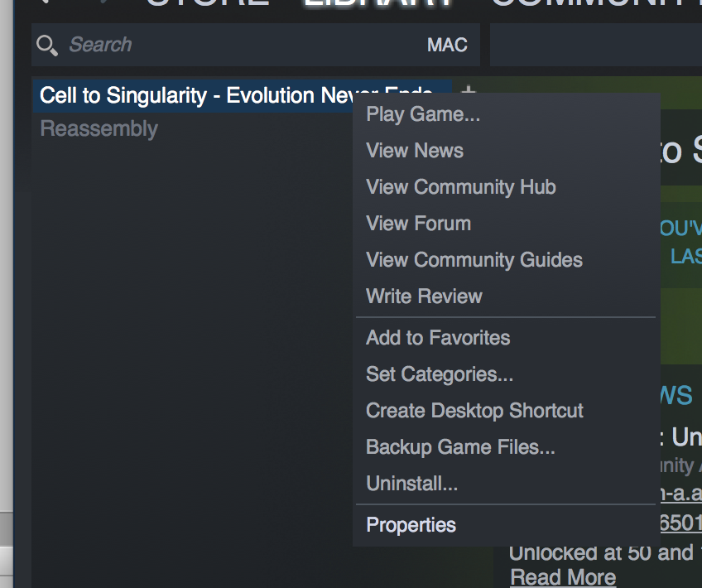The width and height of the screenshot is (702, 588).
Task: Choose Backup Game Files... option
Action: click(460, 447)
